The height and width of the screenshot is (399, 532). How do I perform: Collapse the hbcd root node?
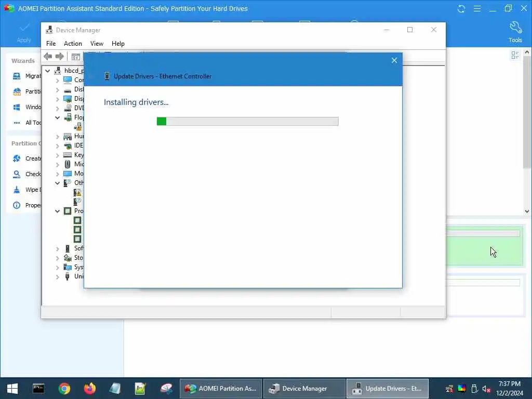pos(48,71)
